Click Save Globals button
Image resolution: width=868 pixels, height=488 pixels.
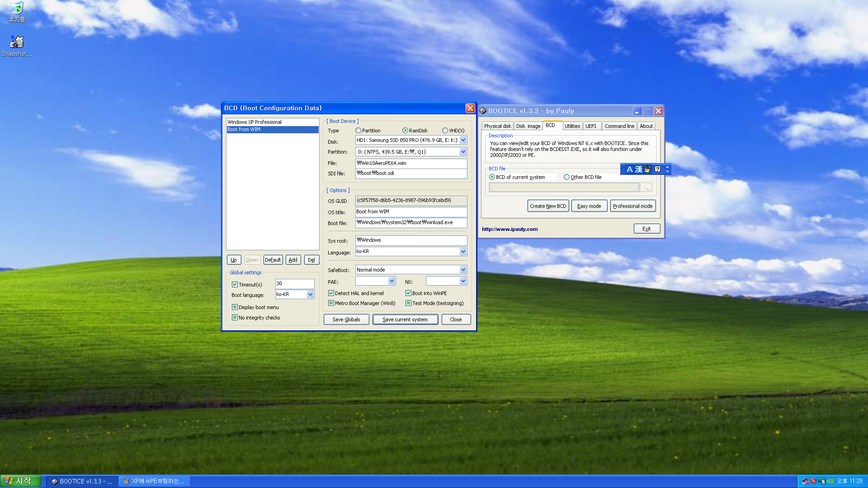pos(346,319)
